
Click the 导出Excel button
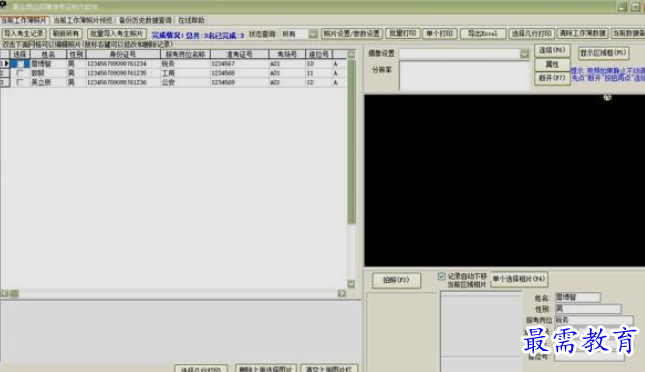click(483, 33)
